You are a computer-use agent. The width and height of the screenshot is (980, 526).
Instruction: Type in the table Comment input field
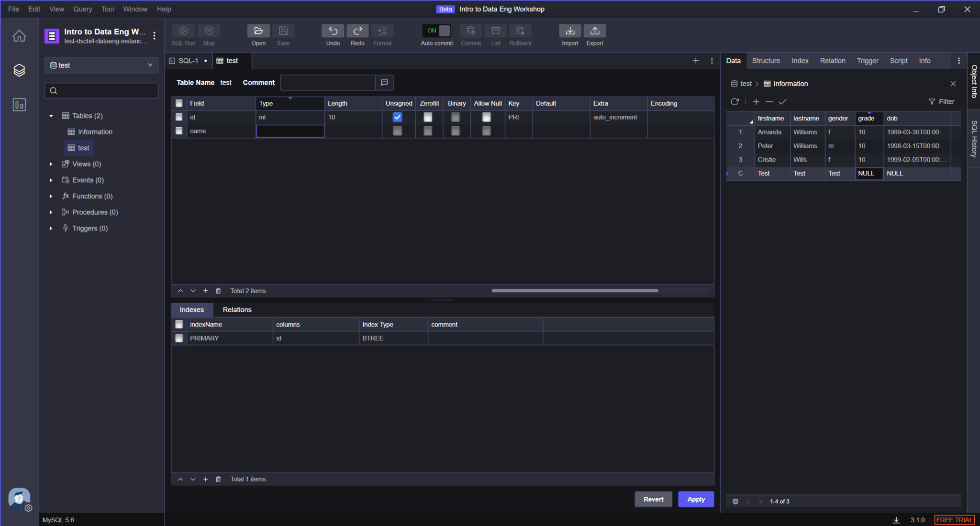(x=327, y=82)
